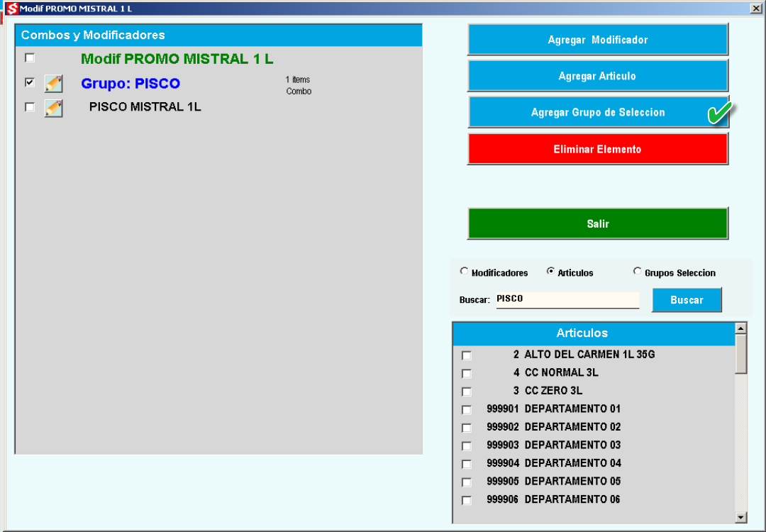Select the Modificadores radio button
Image resolution: width=766 pixels, height=532 pixels.
tap(464, 271)
